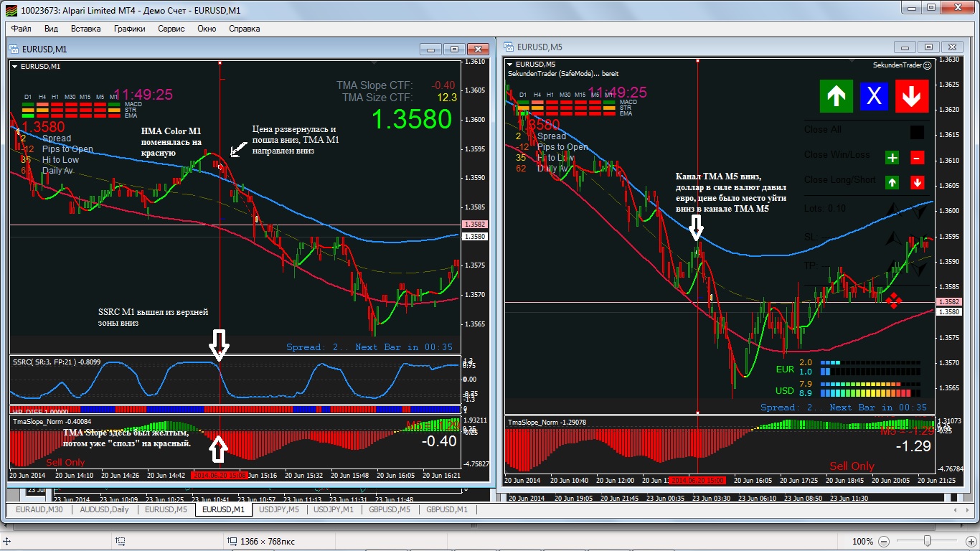Click the EURUSD,M1 window title icon
Image resolution: width=980 pixels, height=551 pixels.
click(14, 49)
